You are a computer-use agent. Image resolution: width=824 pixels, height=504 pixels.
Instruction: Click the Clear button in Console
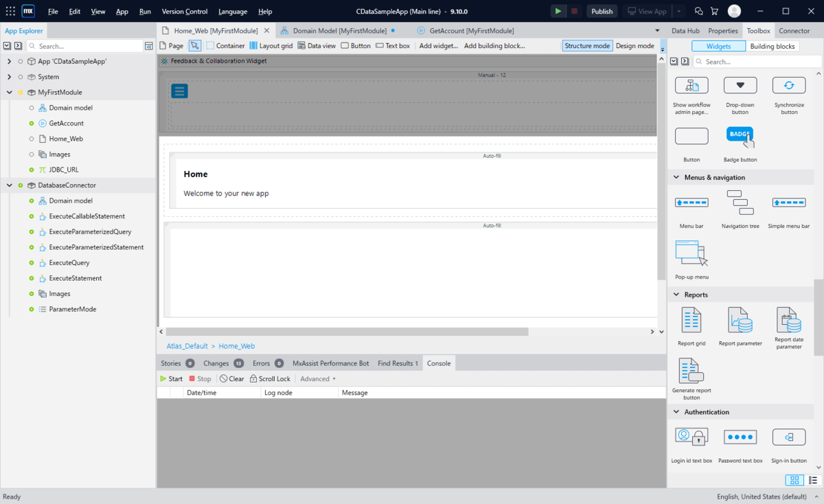232,378
